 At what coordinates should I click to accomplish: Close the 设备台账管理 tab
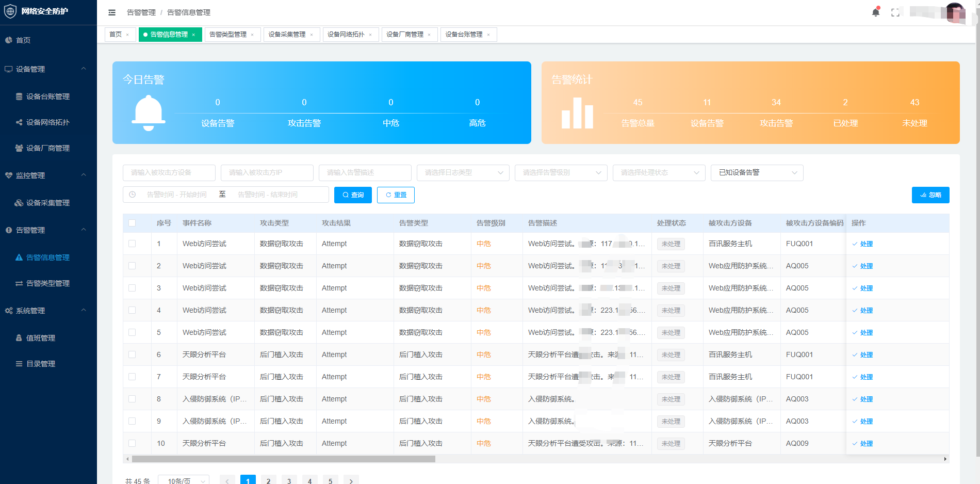coord(488,35)
